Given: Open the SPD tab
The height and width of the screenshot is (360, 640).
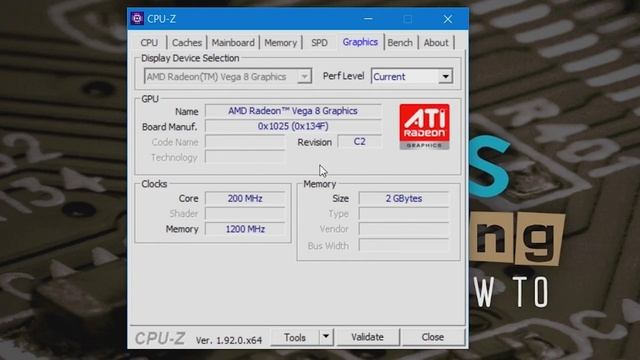Looking at the screenshot, I should tap(319, 42).
